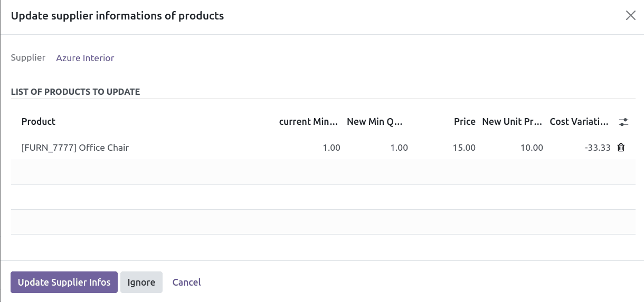Click the Update Supplier Infos button
This screenshot has width=644, height=302.
point(64,282)
